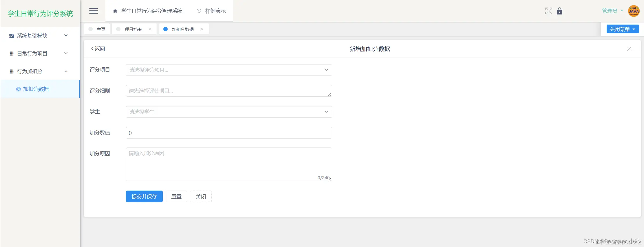
Task: Close the 加扣分数据 tab
Action: tap(202, 29)
